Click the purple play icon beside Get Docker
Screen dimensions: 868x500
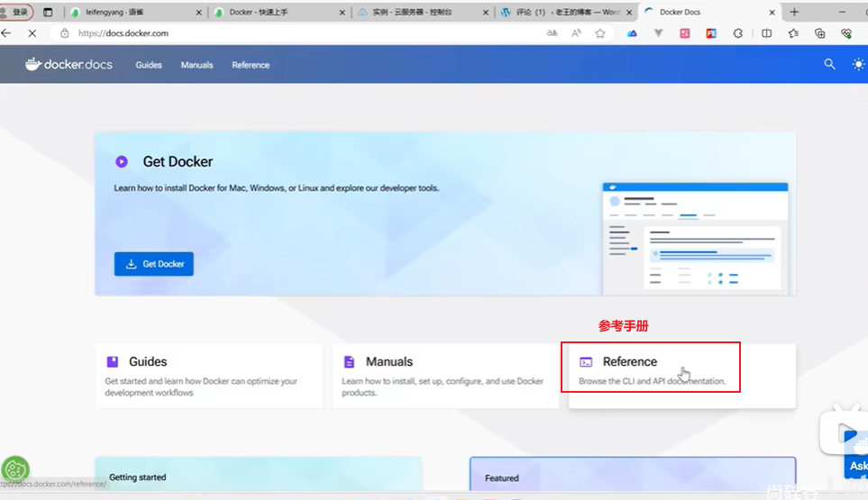coord(122,161)
